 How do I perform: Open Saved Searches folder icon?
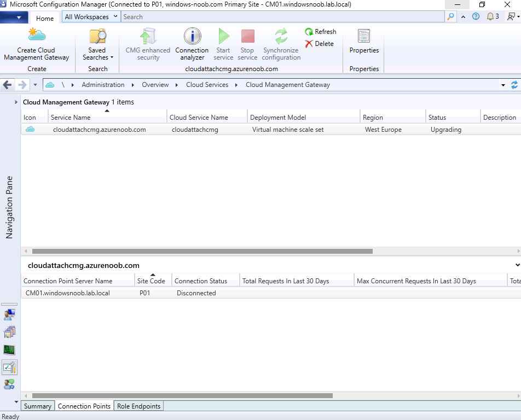[97, 36]
